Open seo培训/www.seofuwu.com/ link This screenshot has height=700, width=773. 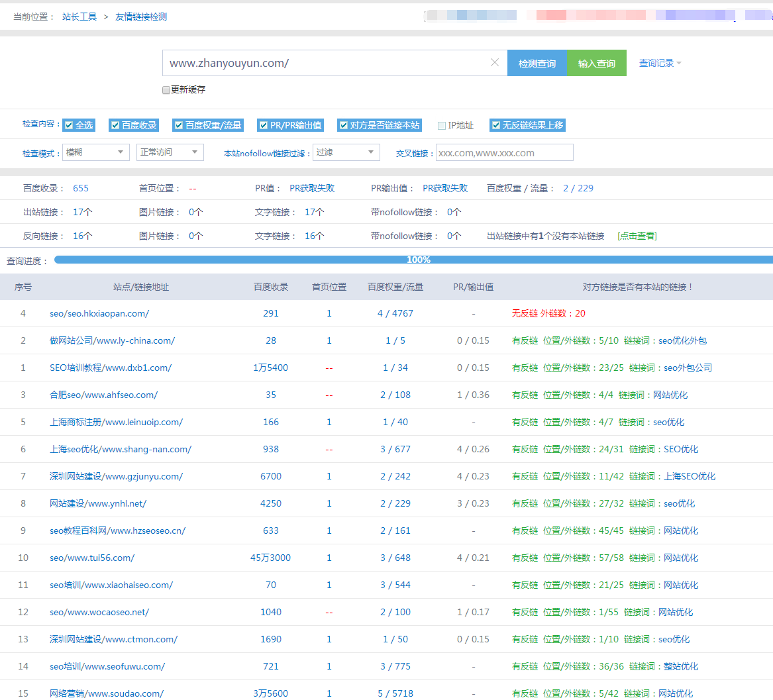pos(107,666)
